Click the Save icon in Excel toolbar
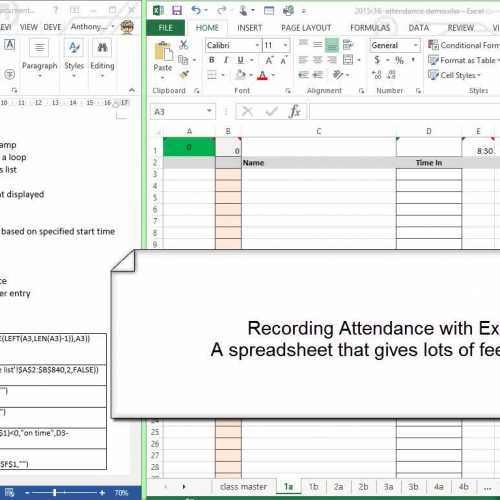 [177, 11]
